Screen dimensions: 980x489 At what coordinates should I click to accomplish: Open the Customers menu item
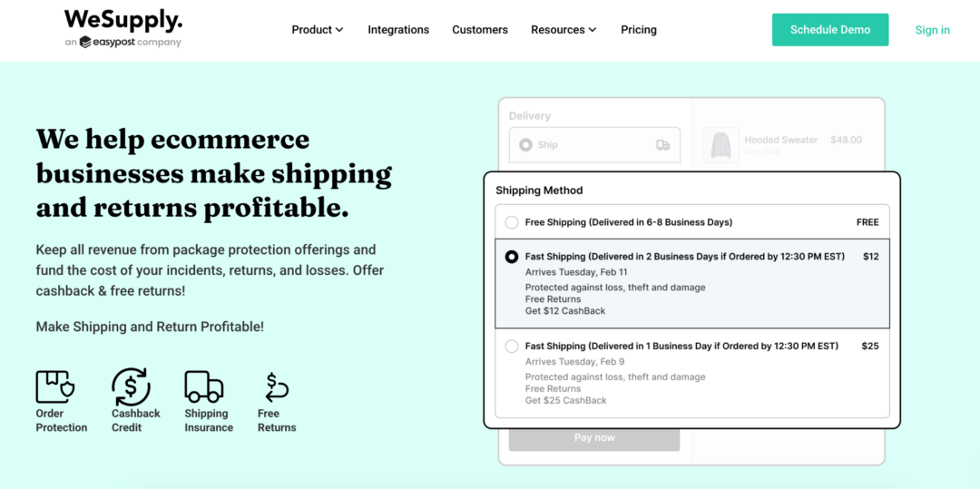click(480, 29)
